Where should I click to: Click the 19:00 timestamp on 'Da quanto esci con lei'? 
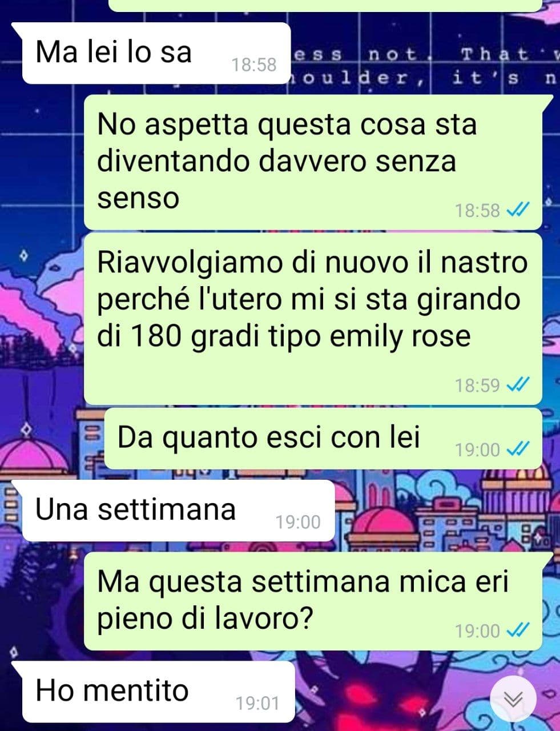pos(477,450)
